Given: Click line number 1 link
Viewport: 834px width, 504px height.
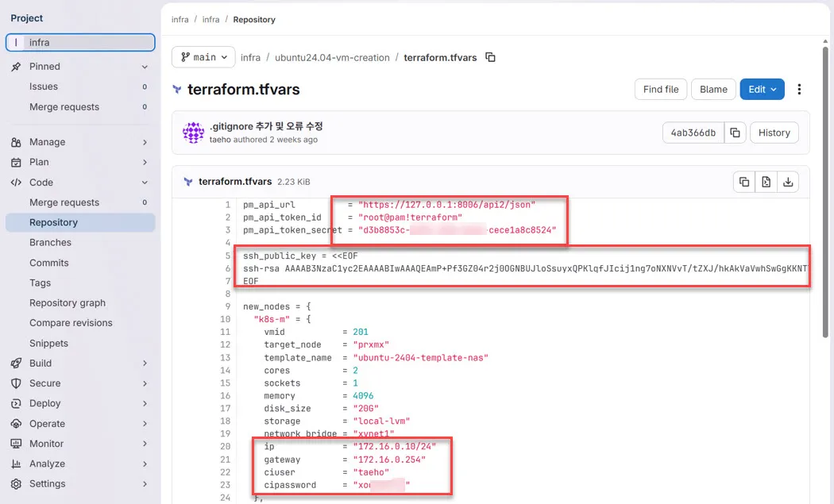Looking at the screenshot, I should 228,205.
